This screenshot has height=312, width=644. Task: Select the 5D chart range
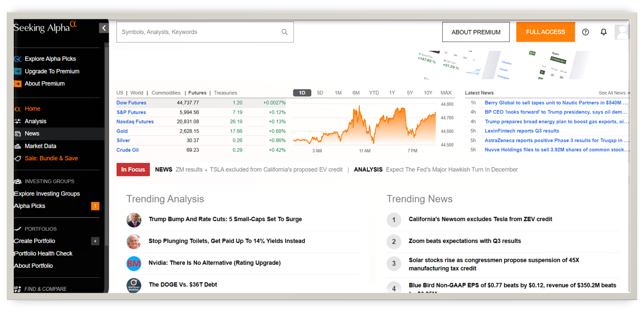pyautogui.click(x=320, y=93)
